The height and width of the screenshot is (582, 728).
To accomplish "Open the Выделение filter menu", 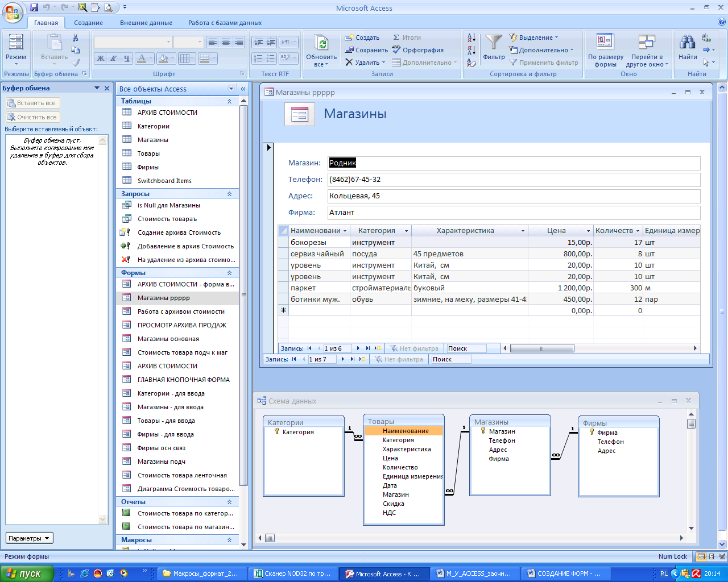I will click(x=533, y=38).
